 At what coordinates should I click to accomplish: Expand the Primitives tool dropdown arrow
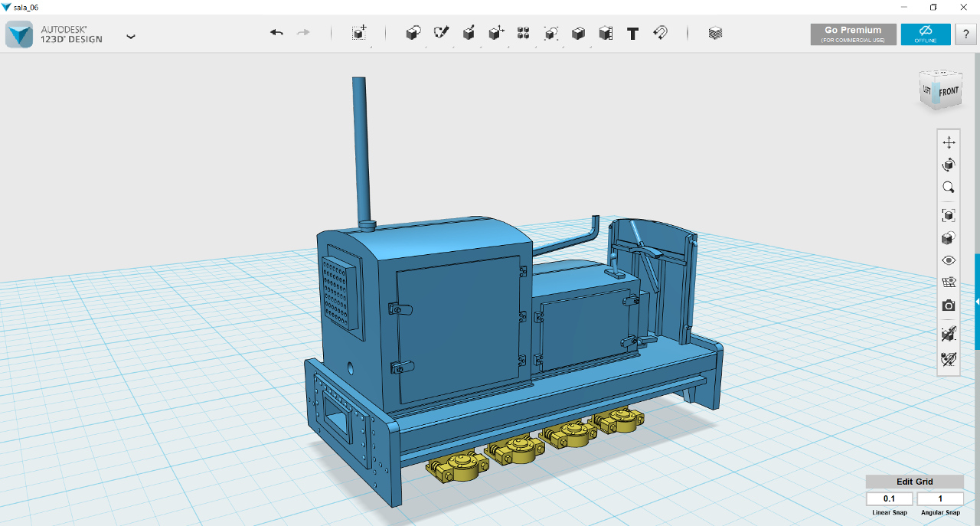pos(426,46)
